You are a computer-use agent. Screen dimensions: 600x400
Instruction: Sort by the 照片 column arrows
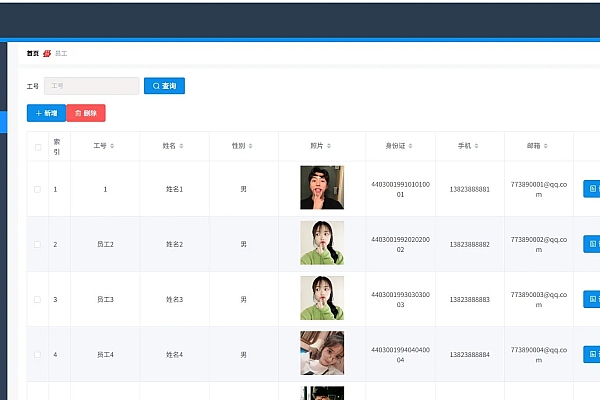coord(329,146)
